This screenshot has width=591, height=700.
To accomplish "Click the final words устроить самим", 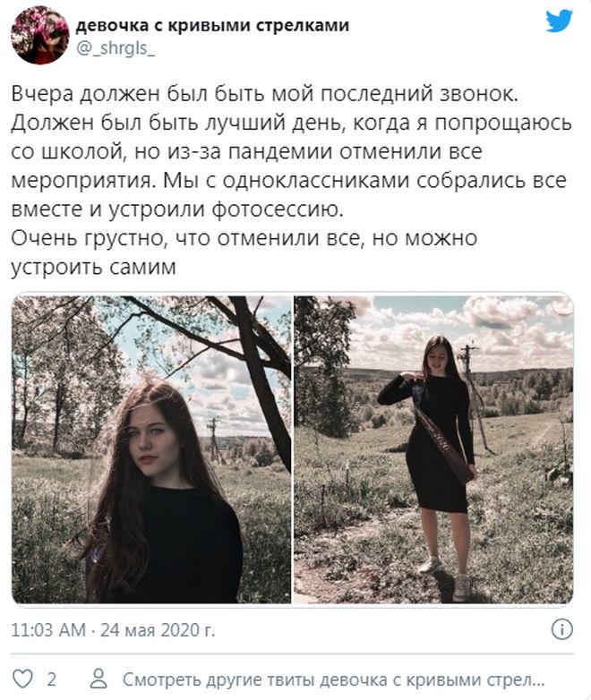I will tap(93, 267).
